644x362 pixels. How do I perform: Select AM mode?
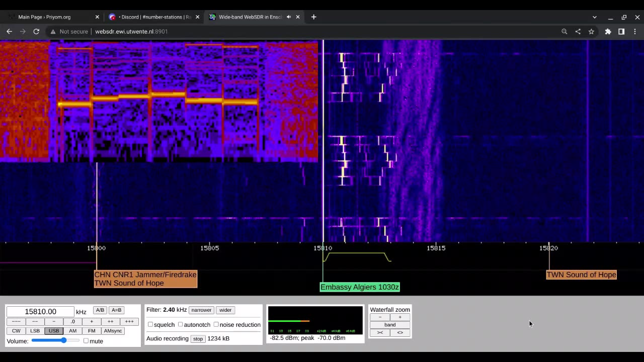click(x=73, y=331)
